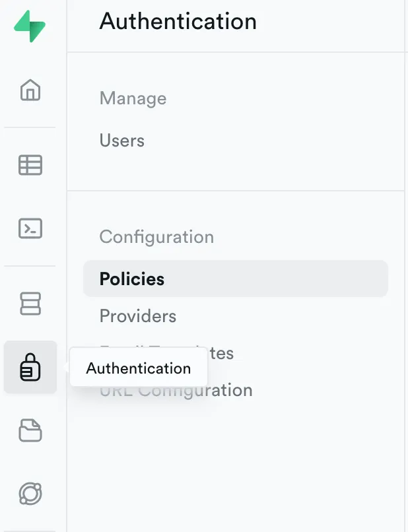Viewport: 408px width, 532px height.
Task: Open Edge Functions icon below Storage
Action: (30, 494)
